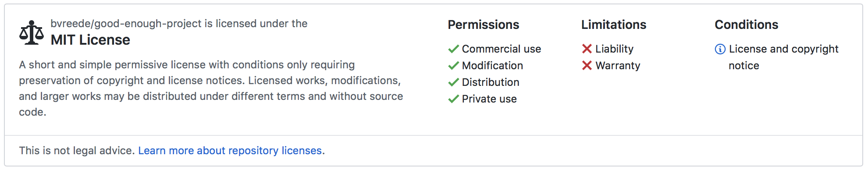Click the bvreede/good-enough-project licensed text

179,24
